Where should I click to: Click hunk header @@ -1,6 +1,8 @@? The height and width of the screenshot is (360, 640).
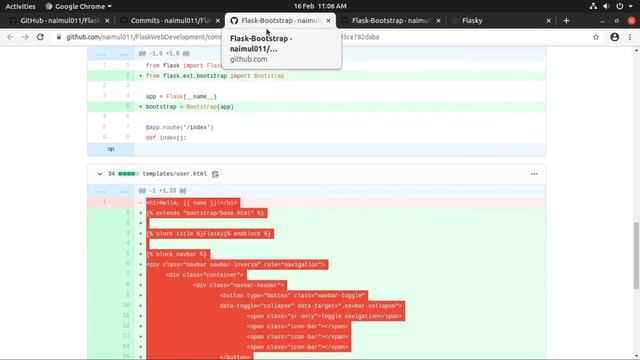point(164,53)
